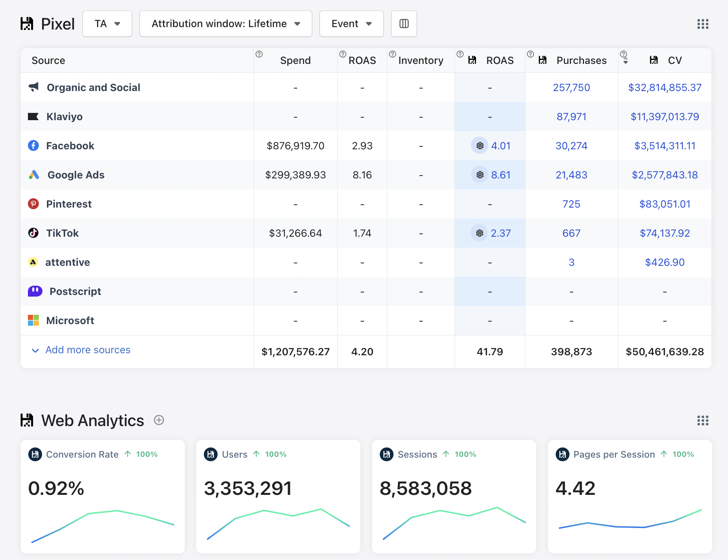Click the Sessions card icon
This screenshot has width=728, height=560.
coord(387,454)
